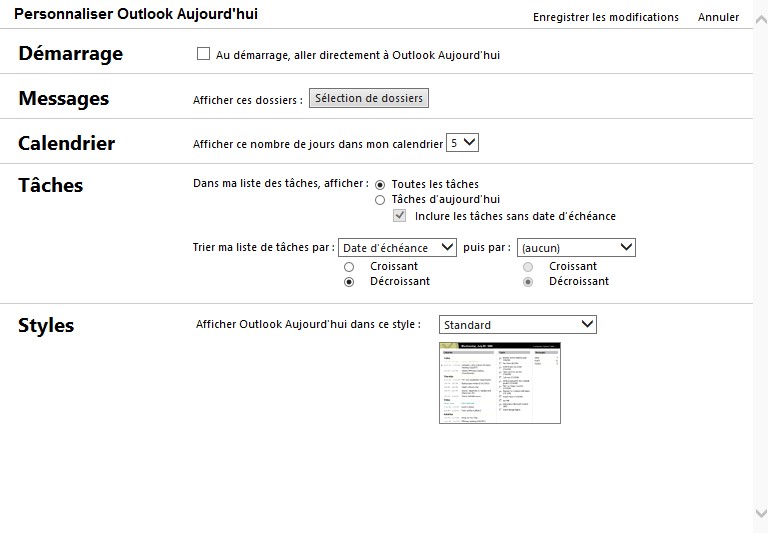The image size is (768, 533).
Task: Click 'Afficher ce nombre de jours dans mon calendrier' label
Action: pos(318,144)
